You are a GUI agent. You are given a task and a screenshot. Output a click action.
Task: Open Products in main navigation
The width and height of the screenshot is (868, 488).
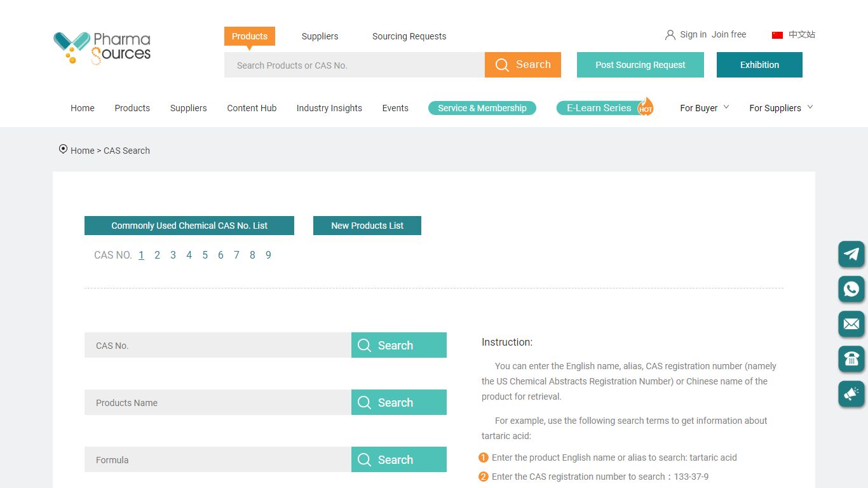[132, 108]
